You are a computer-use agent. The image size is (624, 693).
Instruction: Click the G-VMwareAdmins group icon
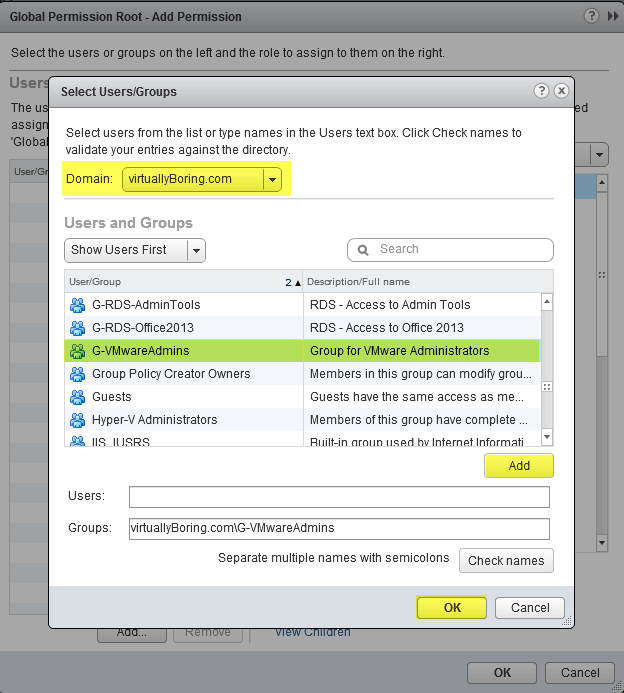(78, 351)
